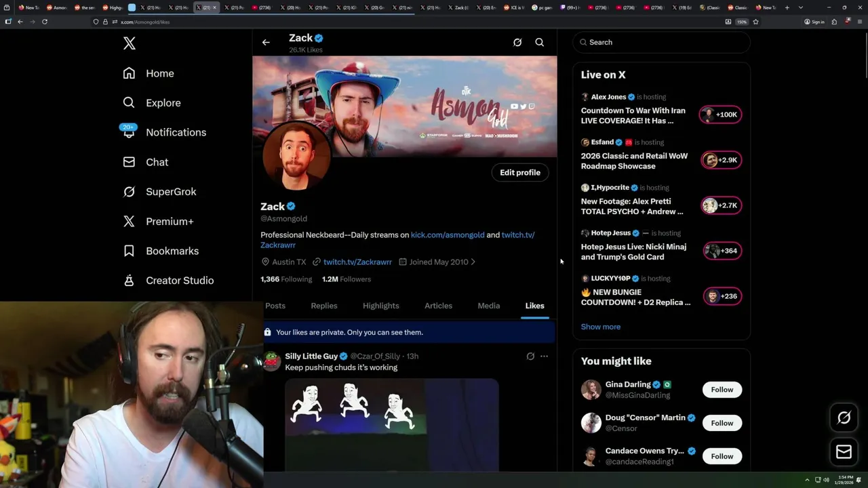Click the back arrow beside Zack header
Screen dimensions: 868x488
pos(266,43)
